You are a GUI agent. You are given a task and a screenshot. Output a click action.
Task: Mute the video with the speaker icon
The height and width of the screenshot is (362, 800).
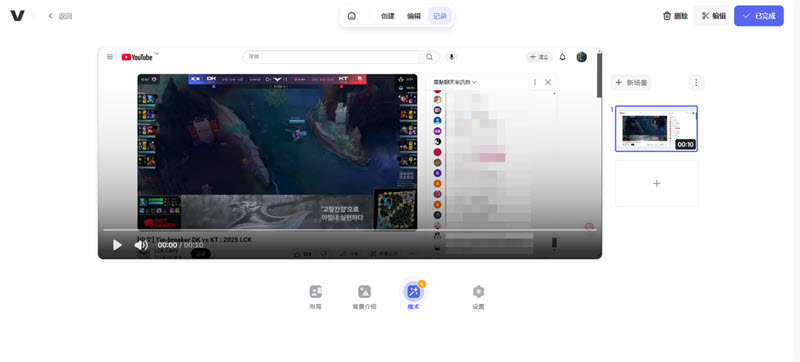tap(141, 245)
